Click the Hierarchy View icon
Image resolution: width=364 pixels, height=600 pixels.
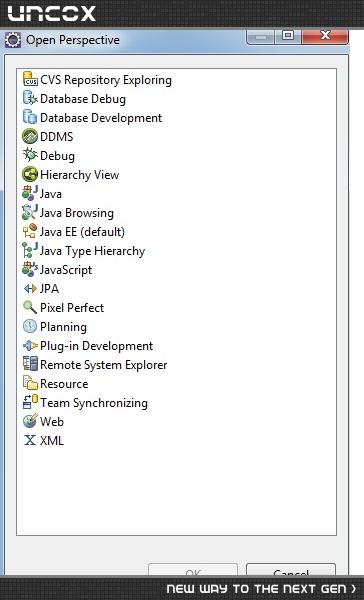(x=30, y=174)
